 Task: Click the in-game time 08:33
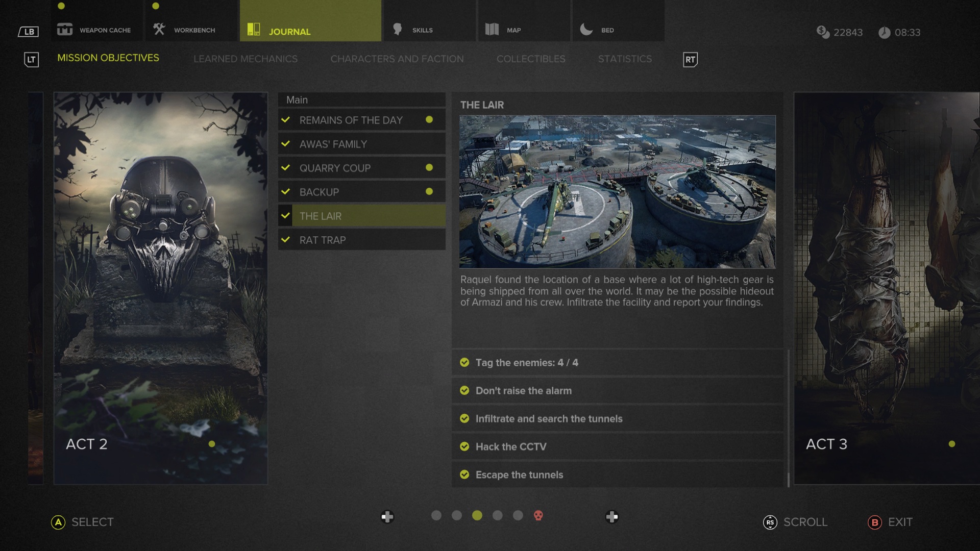coord(908,33)
